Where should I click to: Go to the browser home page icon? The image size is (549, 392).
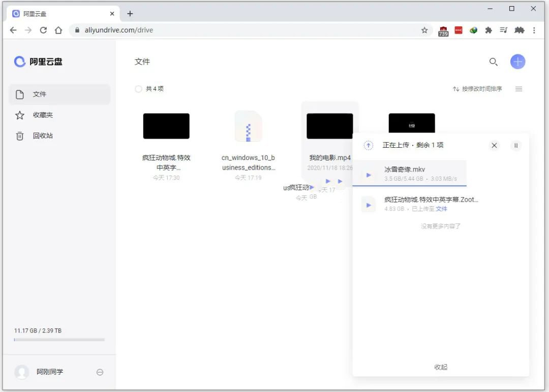58,30
